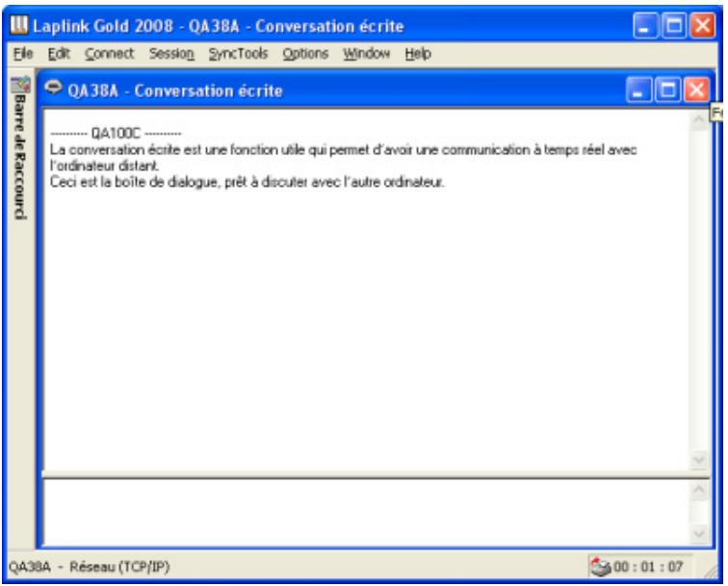Minimize the QA38A Conversation écrite child window
728x586 pixels.
coord(639,90)
